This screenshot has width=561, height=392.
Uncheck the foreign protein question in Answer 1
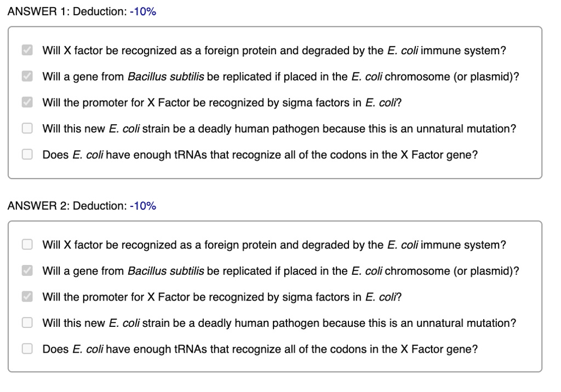(26, 50)
